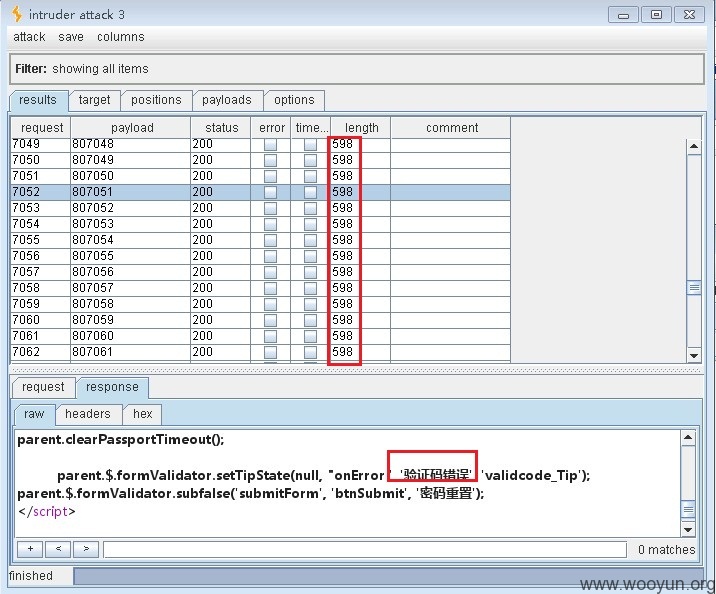Toggle timeout checkbox for request 7060
Screen dimensions: 716x594
[311, 320]
